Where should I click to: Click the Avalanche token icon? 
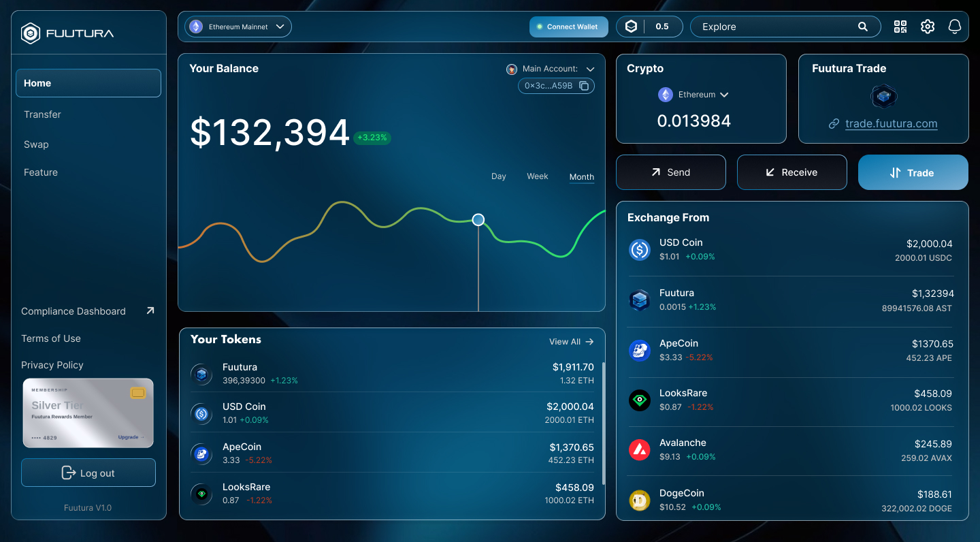coord(640,450)
